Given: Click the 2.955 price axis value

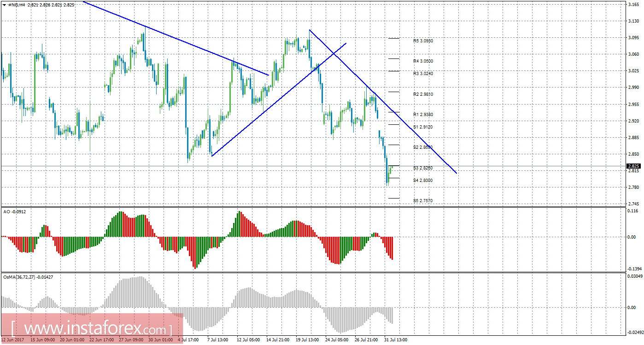Looking at the screenshot, I should (x=633, y=104).
